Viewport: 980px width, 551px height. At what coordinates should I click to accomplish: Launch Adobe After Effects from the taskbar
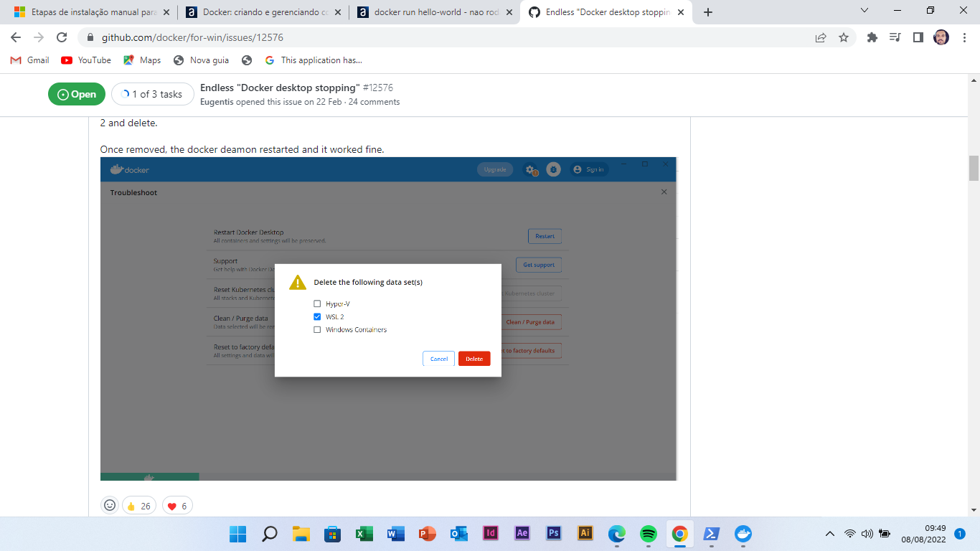522,534
